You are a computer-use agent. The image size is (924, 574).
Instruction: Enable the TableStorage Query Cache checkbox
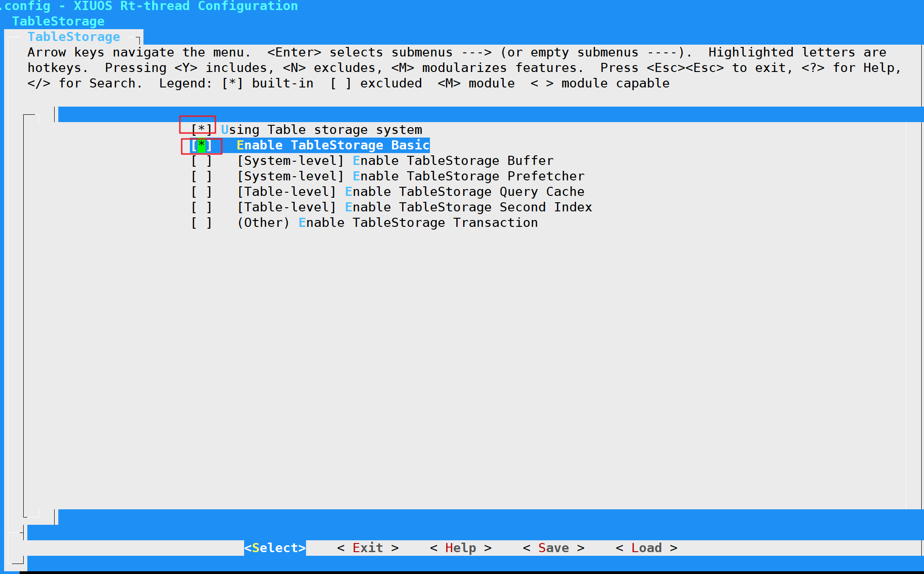(202, 192)
